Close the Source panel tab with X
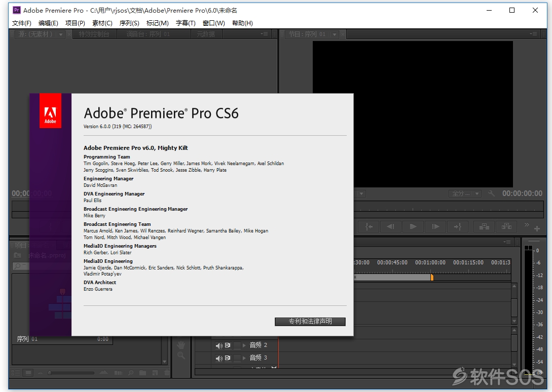The width and height of the screenshot is (552, 392). tap(69, 34)
